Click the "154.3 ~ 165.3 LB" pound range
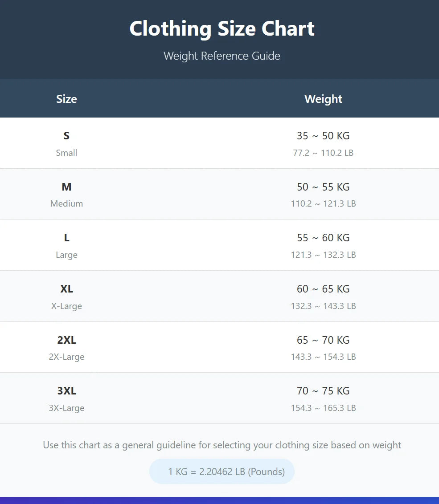439x504 pixels. point(323,408)
